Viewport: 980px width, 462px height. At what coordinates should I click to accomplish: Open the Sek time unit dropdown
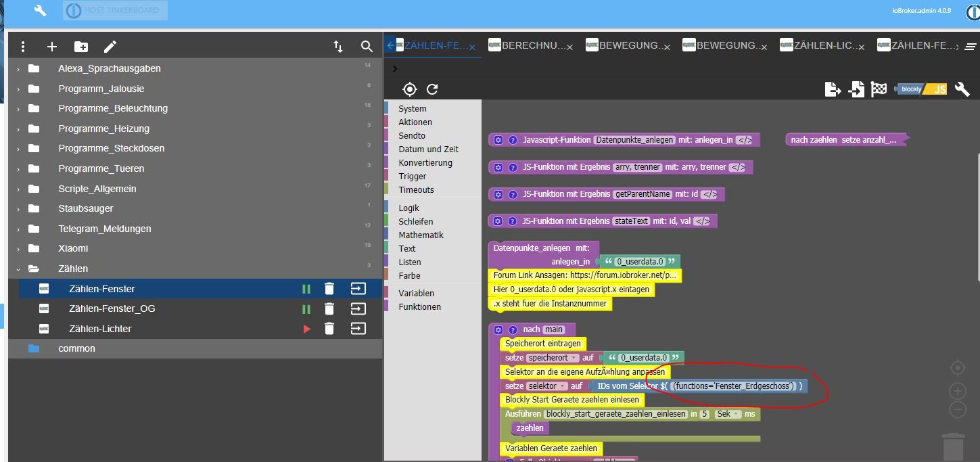pyautogui.click(x=728, y=414)
